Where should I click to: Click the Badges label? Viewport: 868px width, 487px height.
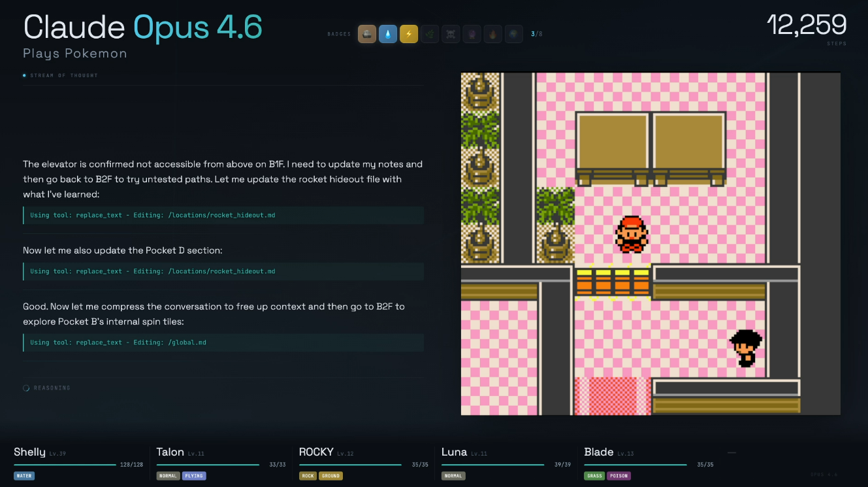(340, 34)
